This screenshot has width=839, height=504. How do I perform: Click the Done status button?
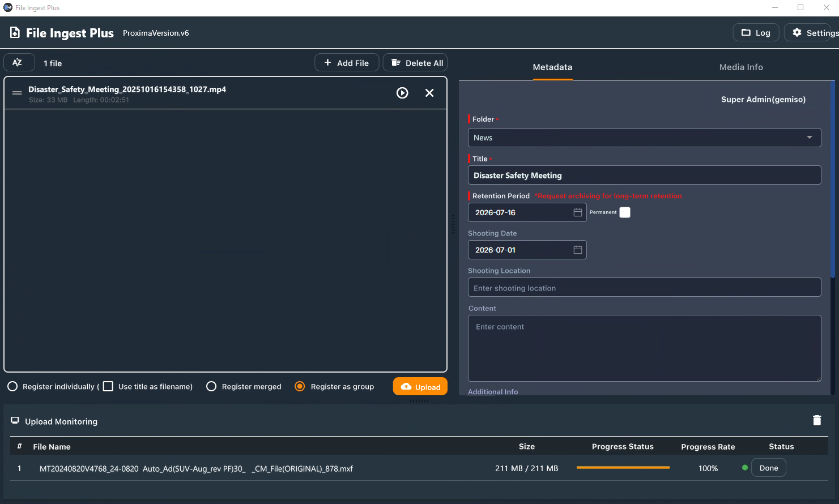768,468
